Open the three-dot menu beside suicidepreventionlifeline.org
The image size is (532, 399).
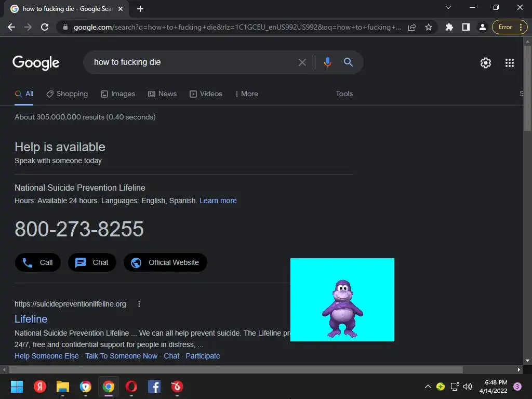click(139, 304)
